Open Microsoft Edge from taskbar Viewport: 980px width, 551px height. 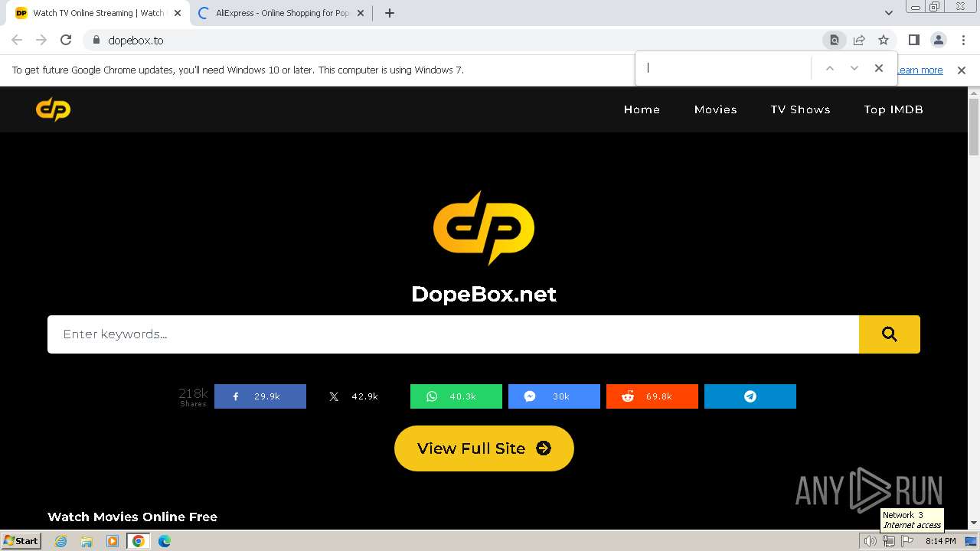(x=165, y=541)
